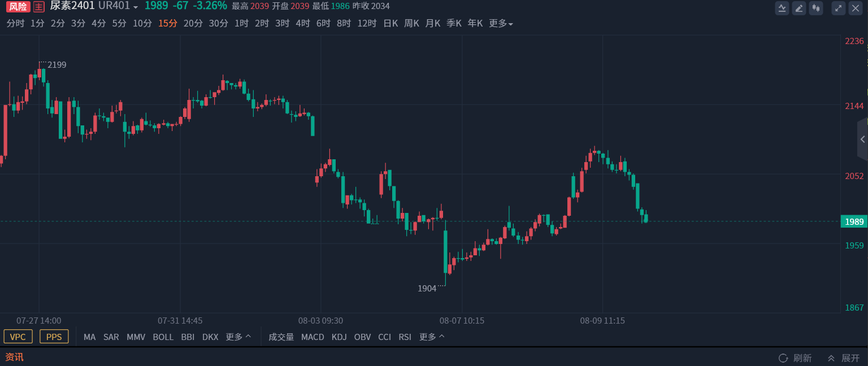Image resolution: width=868 pixels, height=366 pixels.
Task: Select the 4分 timeframe
Action: (99, 24)
